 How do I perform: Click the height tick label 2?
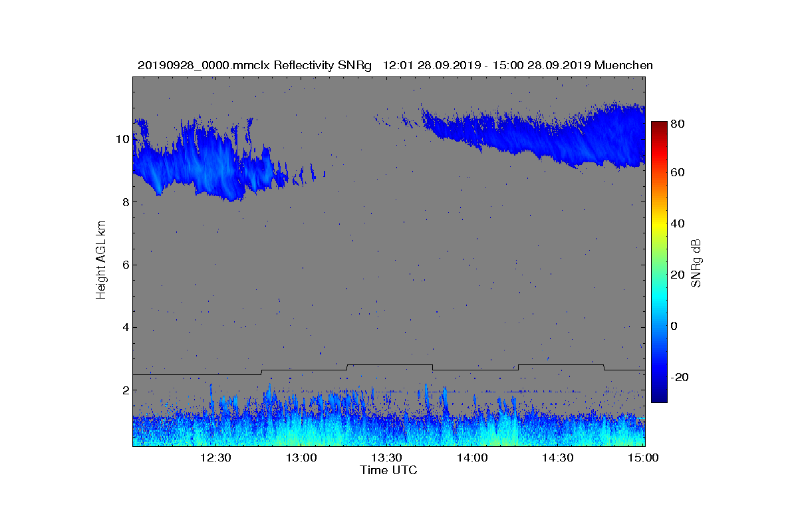point(125,390)
